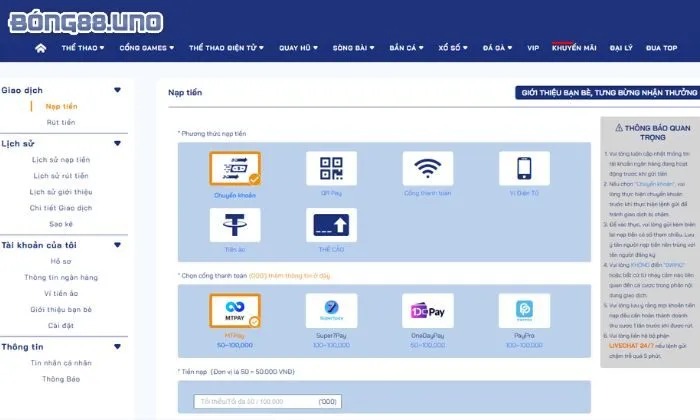Viewport: 700px width, 420px height.
Task: Choose the PayPro payment gateway
Action: pyautogui.click(x=524, y=311)
